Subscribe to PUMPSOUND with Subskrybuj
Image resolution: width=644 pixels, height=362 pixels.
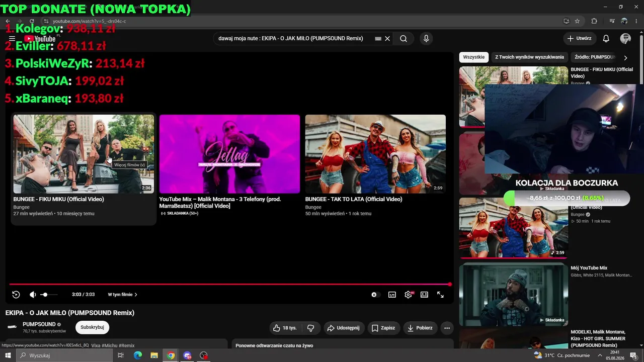(x=92, y=327)
